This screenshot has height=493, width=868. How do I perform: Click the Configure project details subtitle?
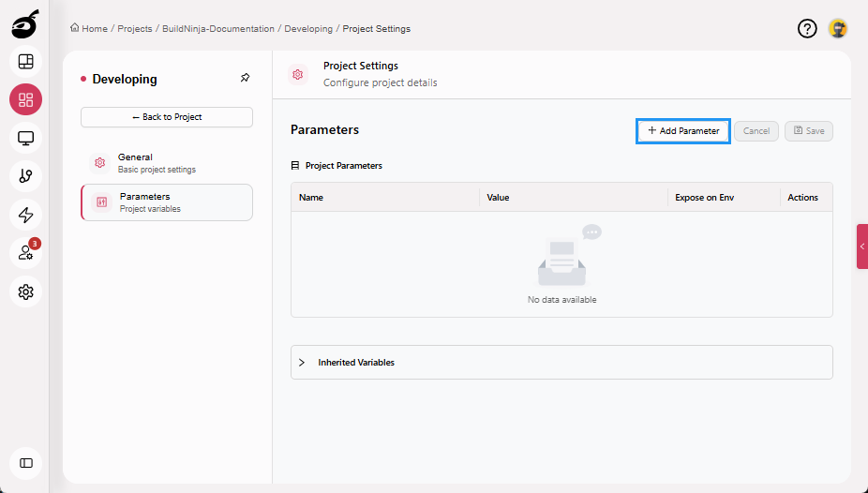click(381, 83)
